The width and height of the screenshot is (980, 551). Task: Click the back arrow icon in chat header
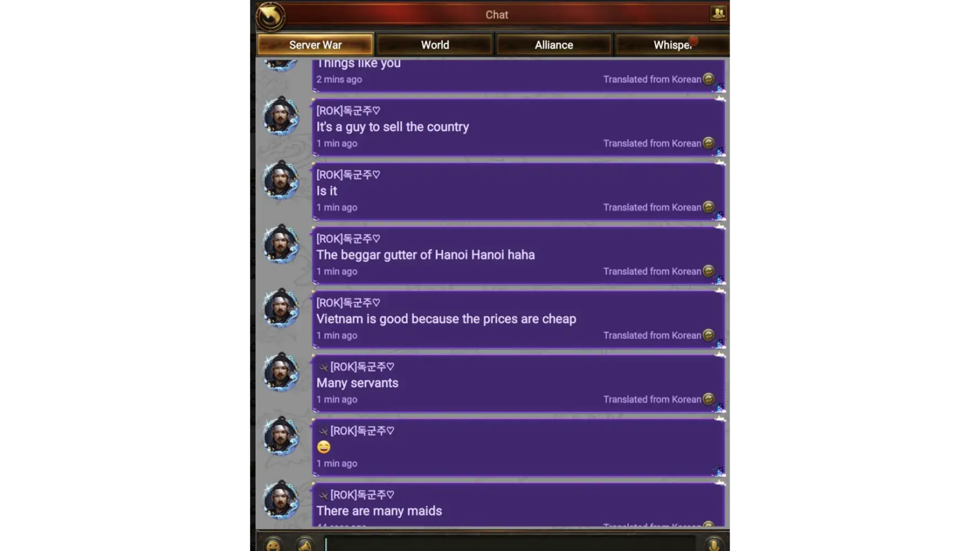270,16
